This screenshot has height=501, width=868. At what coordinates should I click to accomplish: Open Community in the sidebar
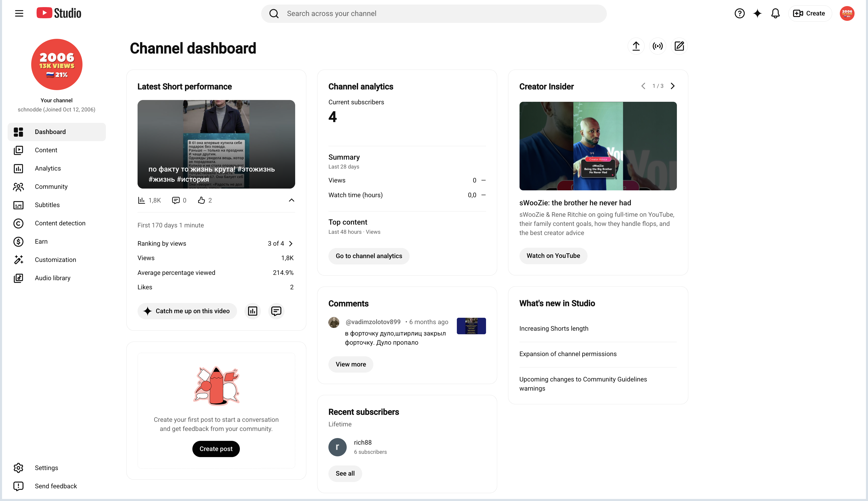[57, 187]
